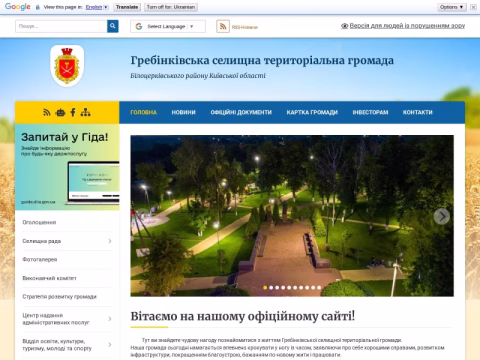Viewport: 480px width, 360px height.
Task: Open the Селищна рада sidebar link
Action: [x=41, y=241]
